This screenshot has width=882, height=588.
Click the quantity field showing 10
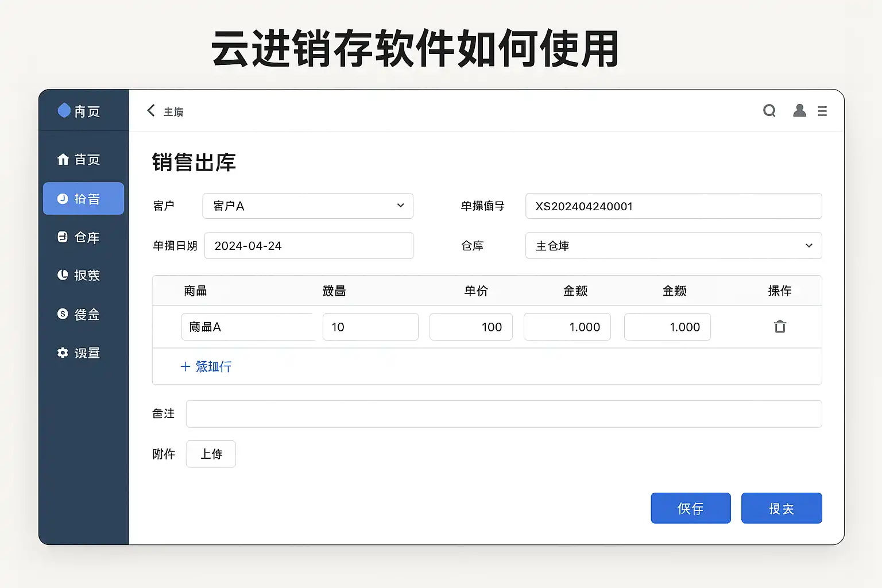(x=370, y=327)
